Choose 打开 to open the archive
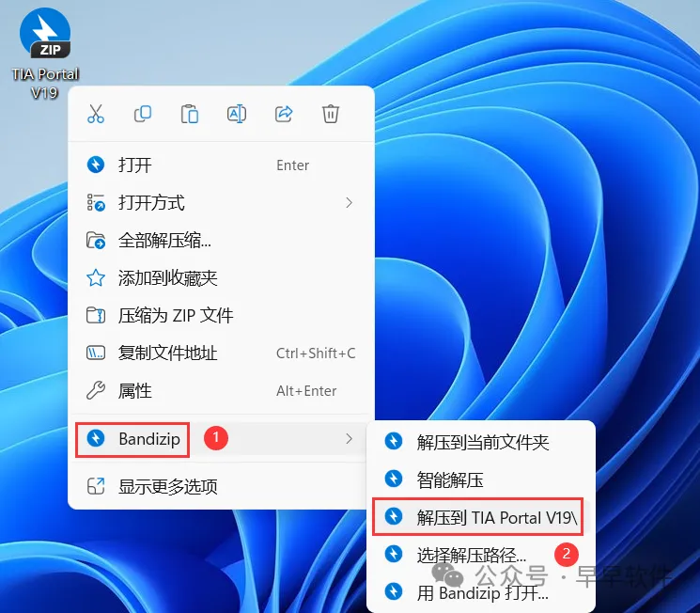This screenshot has height=613, width=700. coord(221,165)
